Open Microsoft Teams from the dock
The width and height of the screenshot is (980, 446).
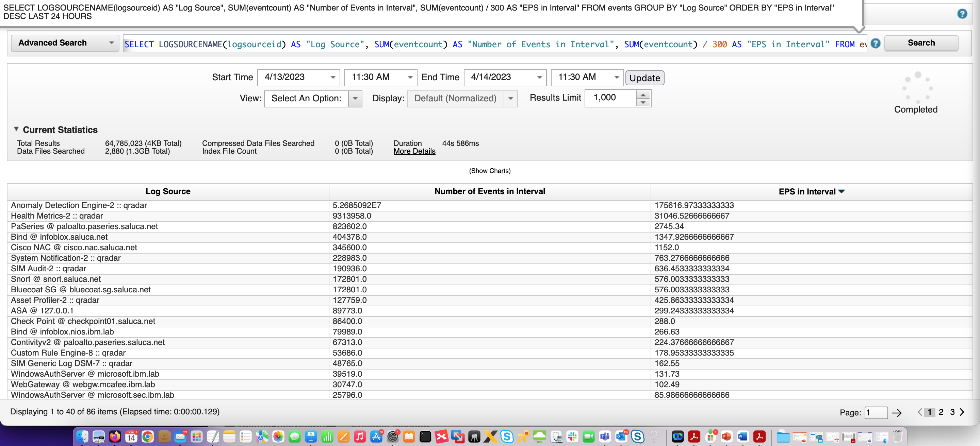[x=605, y=436]
